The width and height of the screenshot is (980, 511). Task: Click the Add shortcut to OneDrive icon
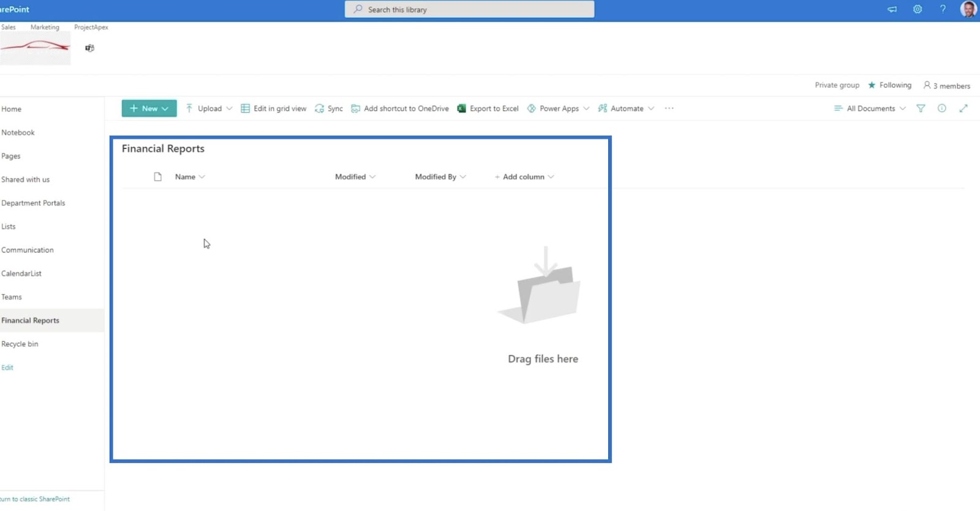355,108
